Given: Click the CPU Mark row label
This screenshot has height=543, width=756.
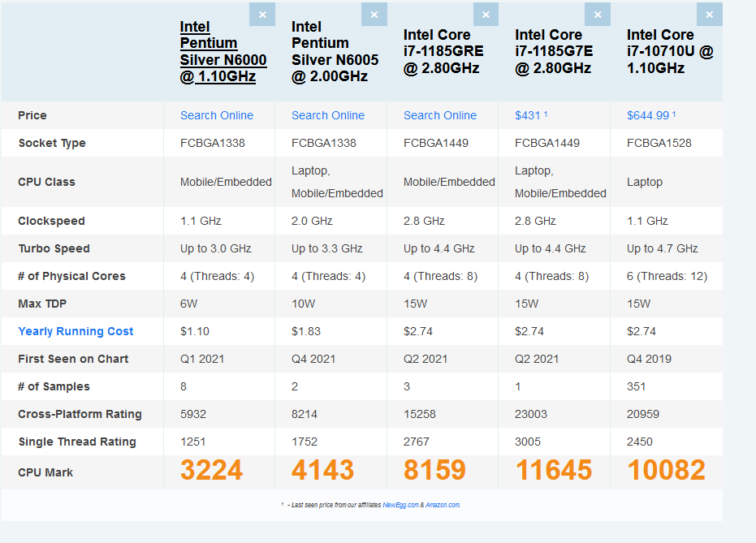Looking at the screenshot, I should (x=45, y=472).
